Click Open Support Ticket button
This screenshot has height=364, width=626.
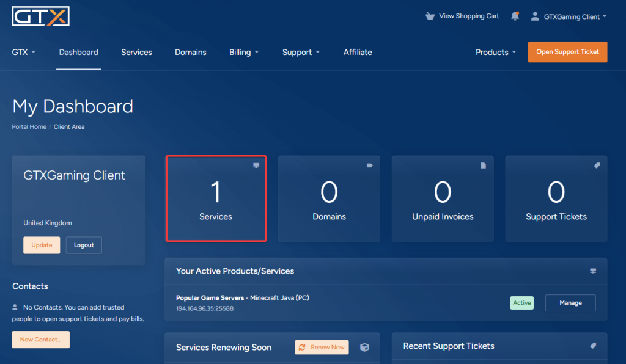click(x=567, y=52)
